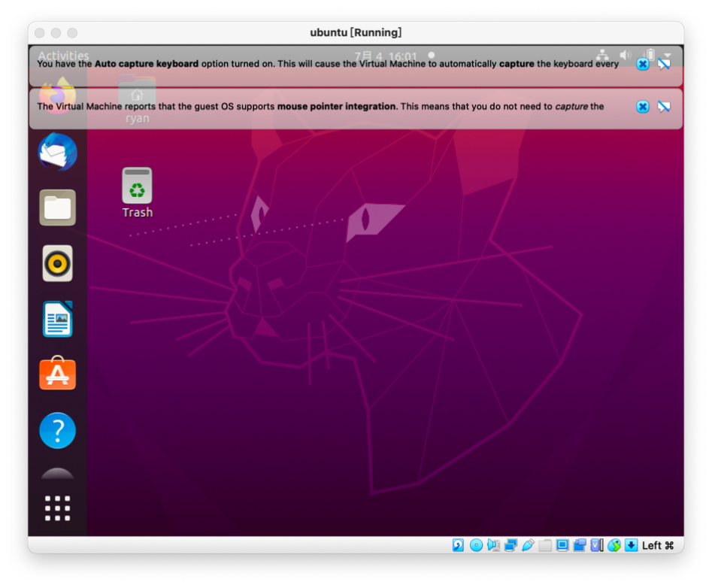Image resolution: width=712 pixels, height=588 pixels.
Task: Click the audio status icon in status bar
Action: [x=493, y=545]
